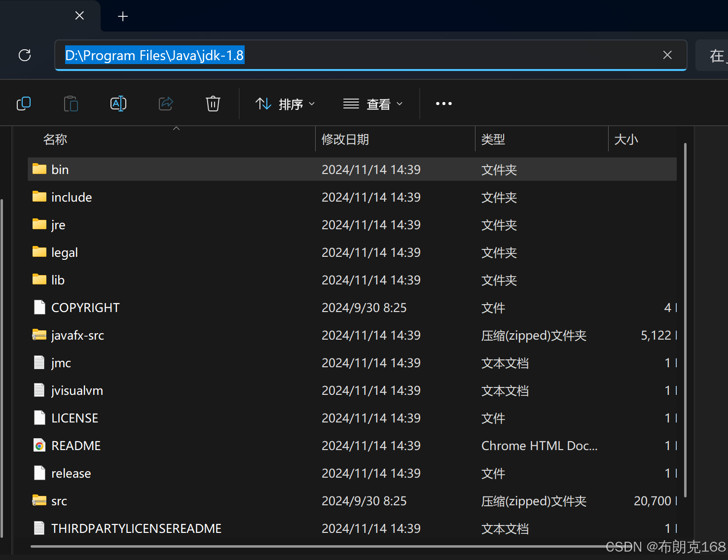728x560 pixels.
Task: Select the jre folder name
Action: tap(58, 225)
